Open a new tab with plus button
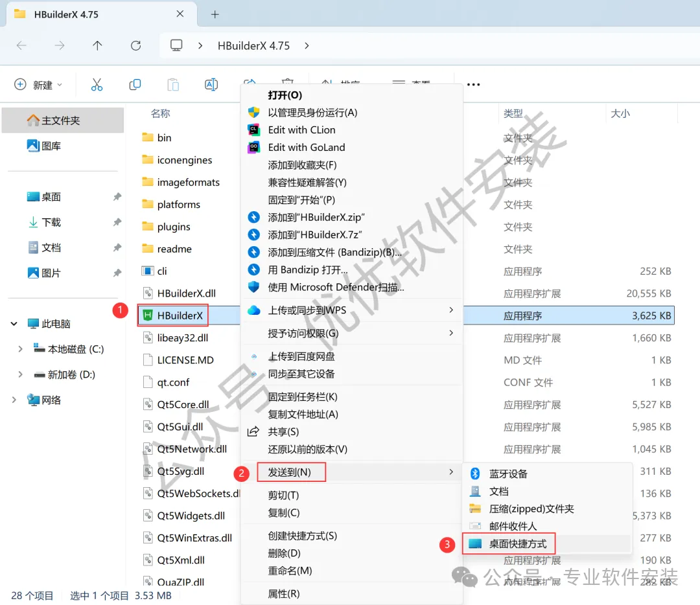 point(215,14)
